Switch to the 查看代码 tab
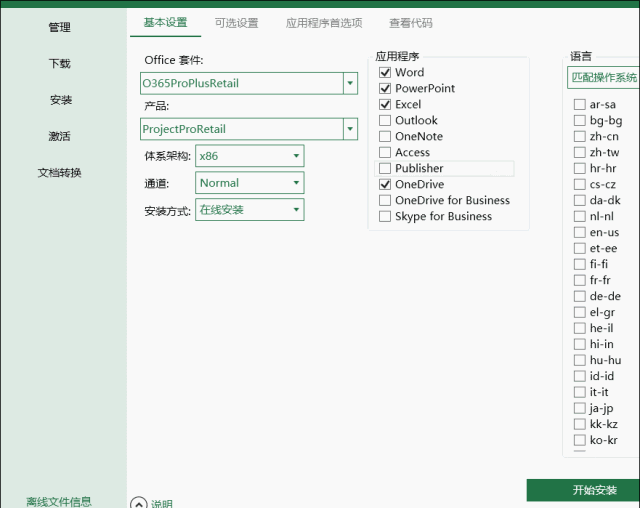 tap(411, 23)
